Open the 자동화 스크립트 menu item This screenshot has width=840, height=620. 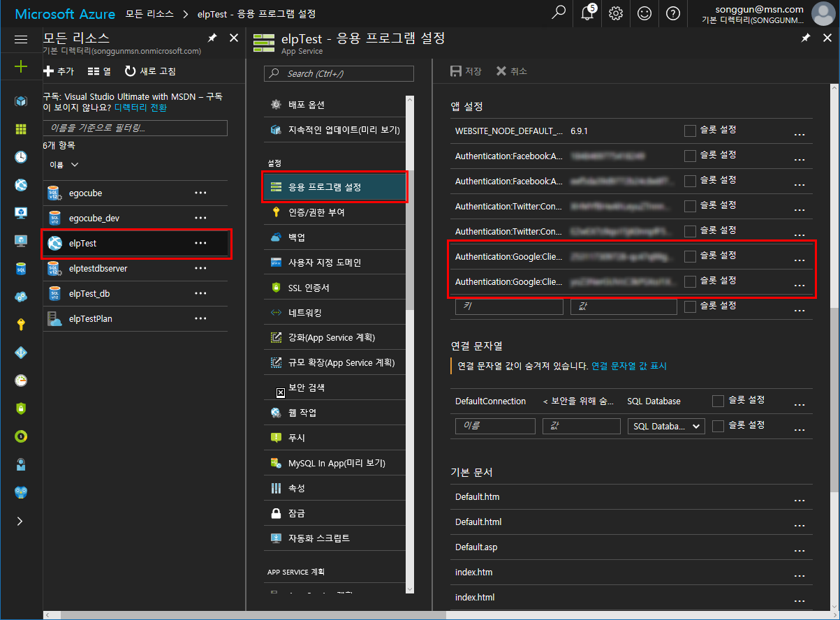click(x=335, y=538)
